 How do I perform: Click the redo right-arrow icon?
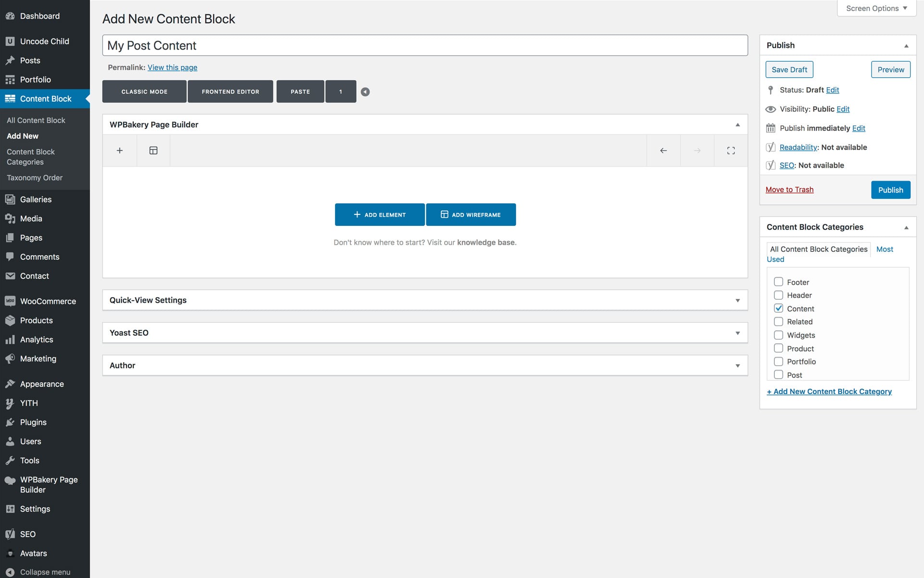pyautogui.click(x=697, y=151)
